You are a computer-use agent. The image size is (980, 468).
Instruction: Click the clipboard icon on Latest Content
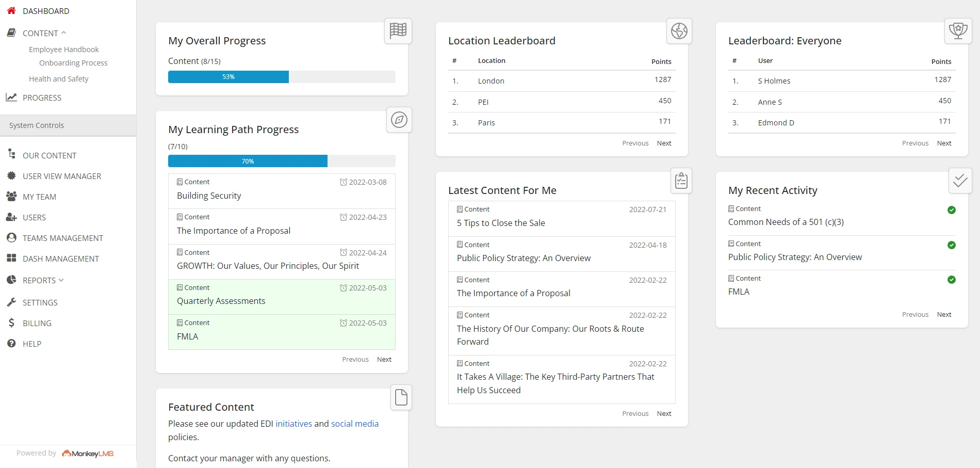(x=681, y=181)
